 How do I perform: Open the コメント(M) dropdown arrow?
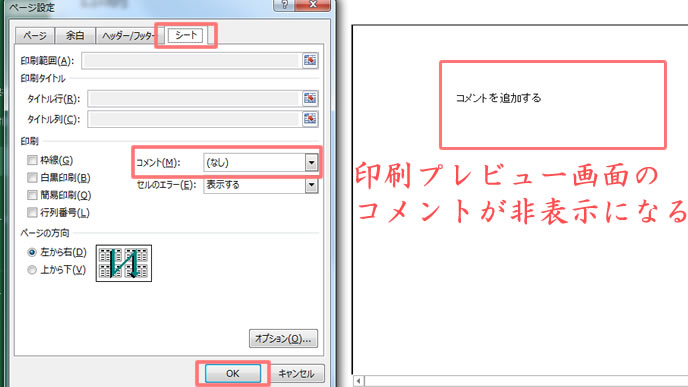point(311,163)
